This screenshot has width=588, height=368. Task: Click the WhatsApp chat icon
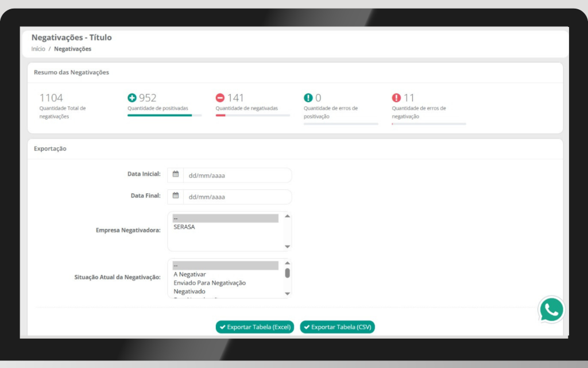pos(551,310)
